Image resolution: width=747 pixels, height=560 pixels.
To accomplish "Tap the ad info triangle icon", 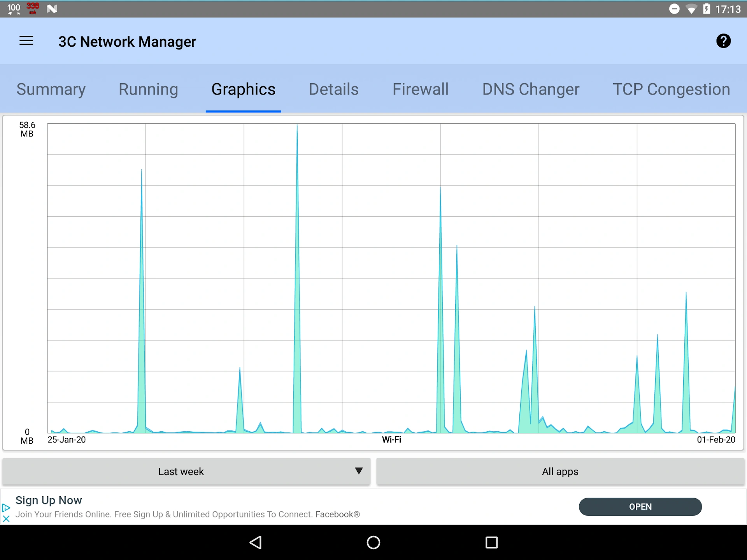I will [6, 507].
